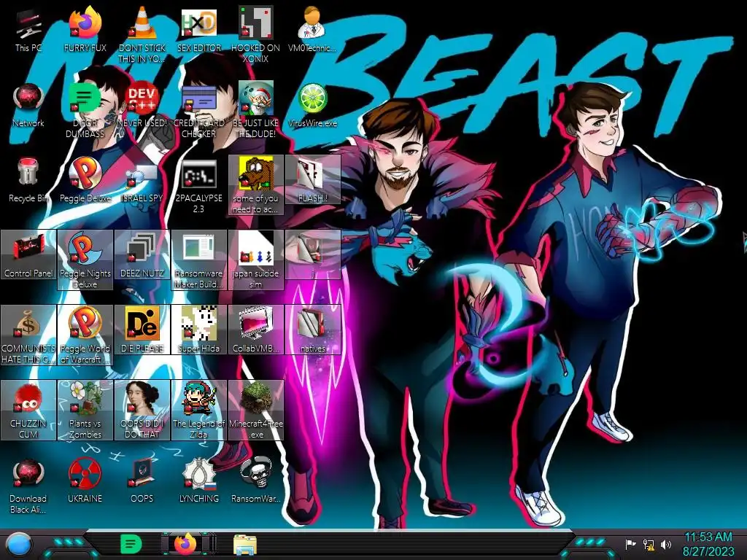Select the VLC traffic cone desktop shortcut
The width and height of the screenshot is (747, 560).
(142, 34)
